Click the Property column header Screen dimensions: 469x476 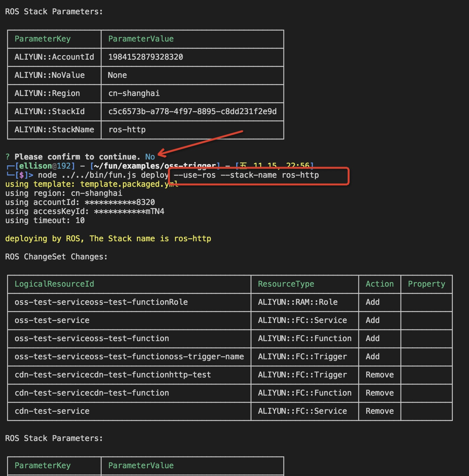427,284
